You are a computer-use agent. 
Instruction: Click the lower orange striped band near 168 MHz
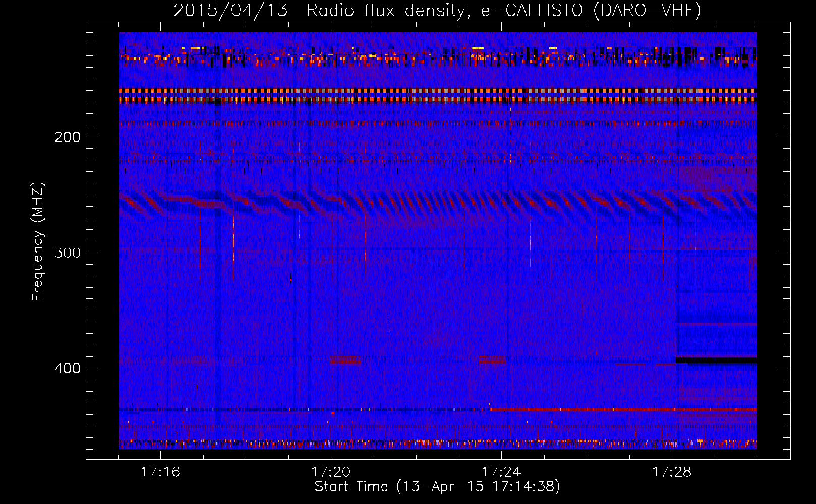click(x=438, y=100)
